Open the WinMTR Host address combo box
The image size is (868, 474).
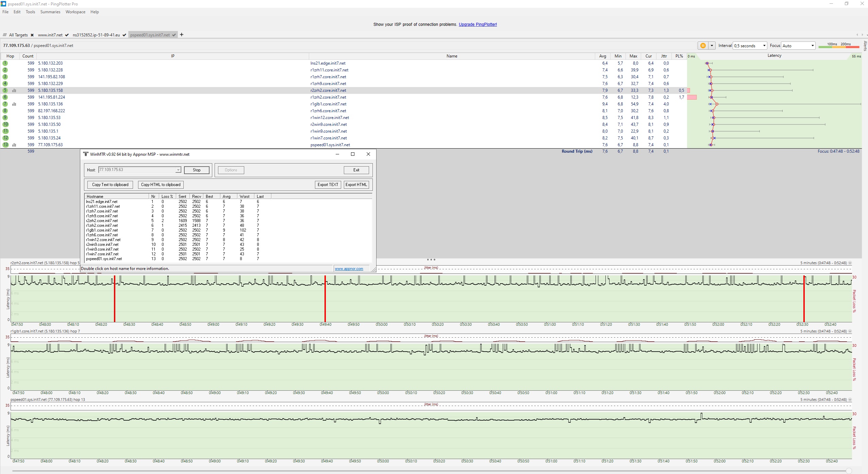coord(139,170)
